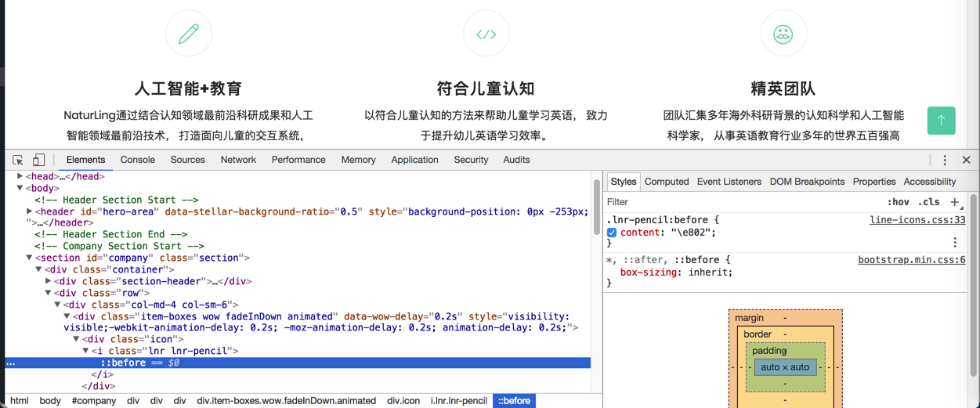Click the html breadcrumb

[20, 401]
